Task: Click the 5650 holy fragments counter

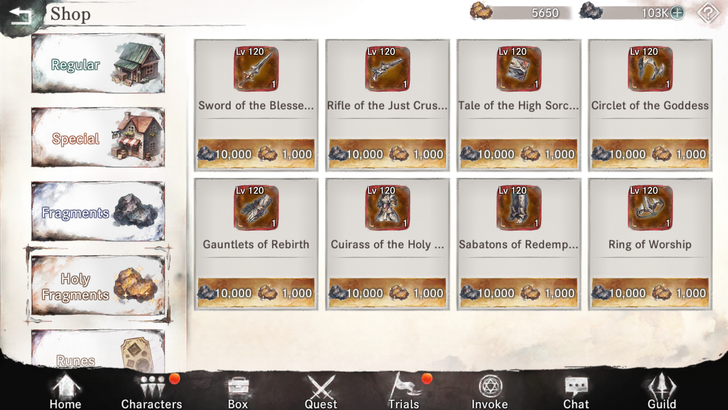Action: [521, 13]
